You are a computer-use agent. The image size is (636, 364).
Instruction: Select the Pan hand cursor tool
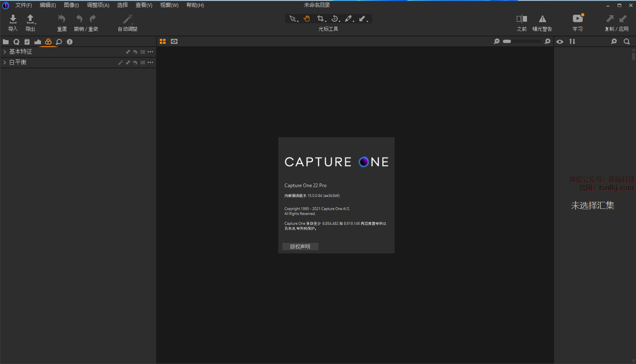[x=307, y=19]
